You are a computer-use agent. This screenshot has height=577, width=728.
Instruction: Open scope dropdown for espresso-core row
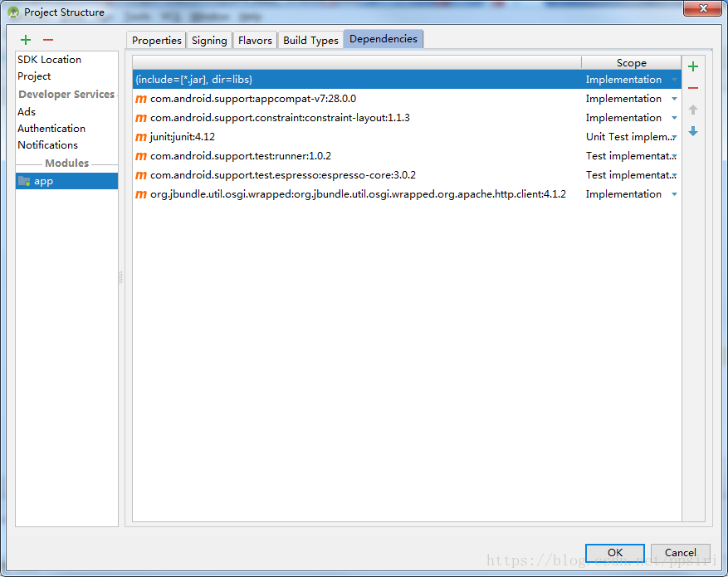(x=674, y=175)
